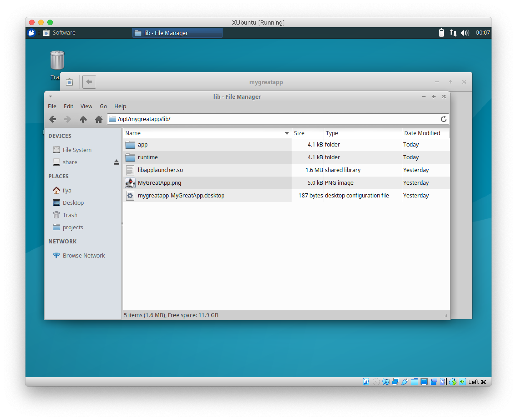517x420 pixels.
Task: Open the MyGreatApp.png image file
Action: tap(159, 183)
